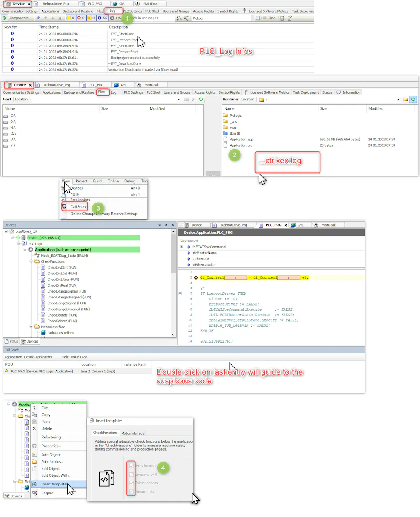Open the View menu

click(66, 181)
